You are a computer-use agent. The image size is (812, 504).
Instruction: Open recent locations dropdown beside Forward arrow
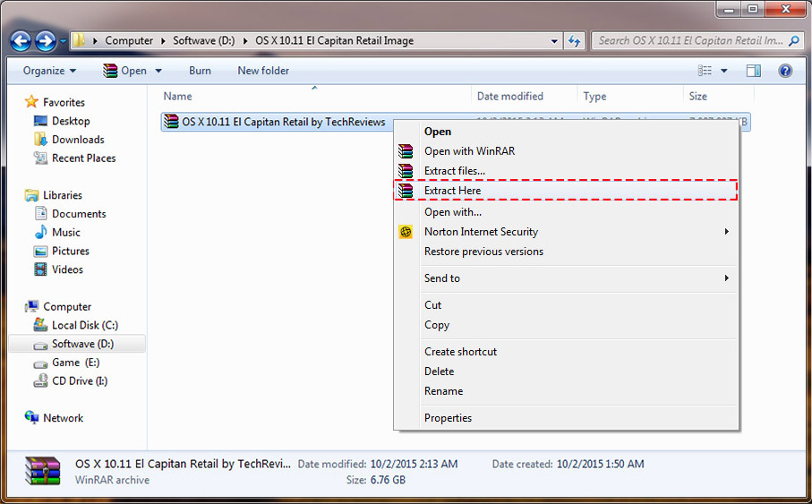(63, 40)
